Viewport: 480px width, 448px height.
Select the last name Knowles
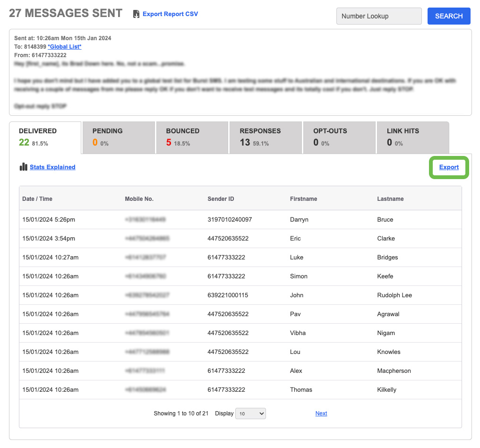(388, 352)
